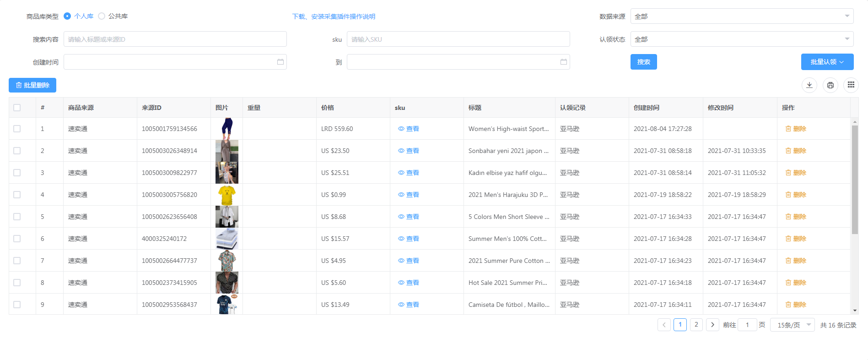Delete row 9 using its trash icon
868x360 pixels.
point(788,305)
